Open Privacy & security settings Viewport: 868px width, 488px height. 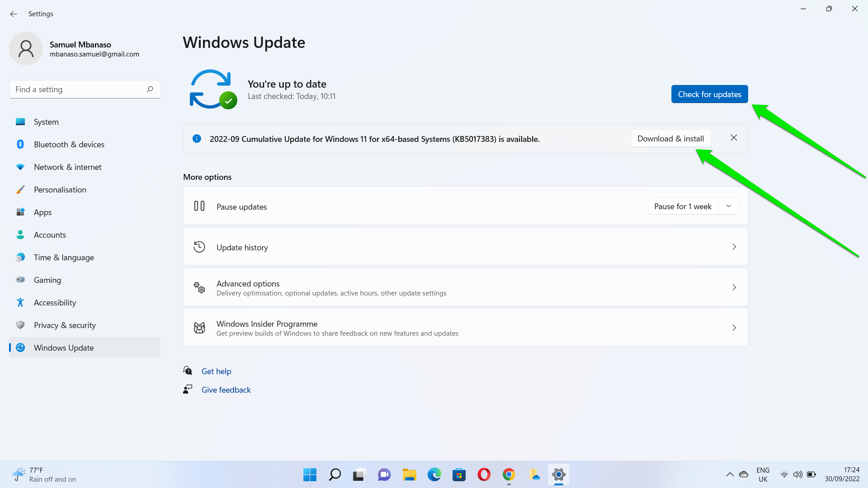pos(85,325)
